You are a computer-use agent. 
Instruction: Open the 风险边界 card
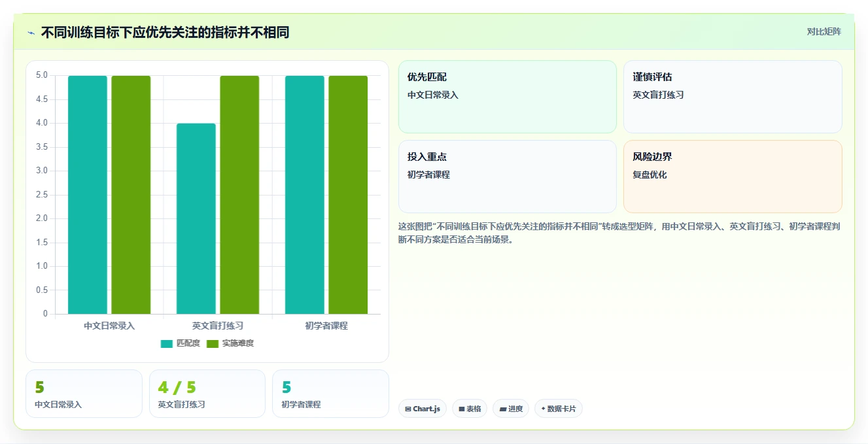(733, 177)
